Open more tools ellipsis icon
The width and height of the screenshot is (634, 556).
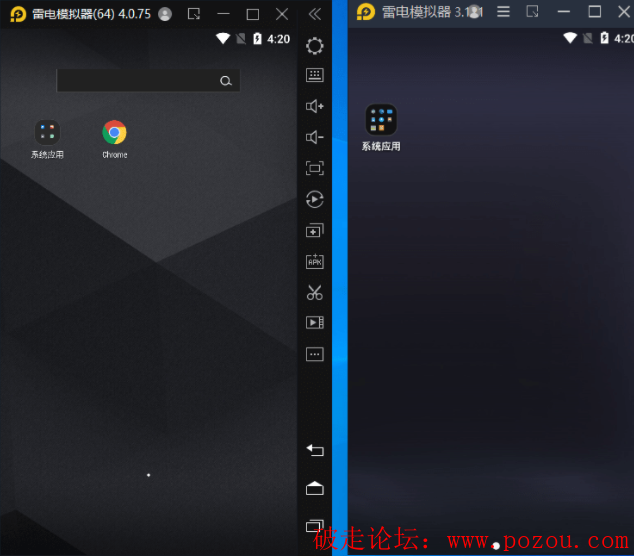pos(315,354)
